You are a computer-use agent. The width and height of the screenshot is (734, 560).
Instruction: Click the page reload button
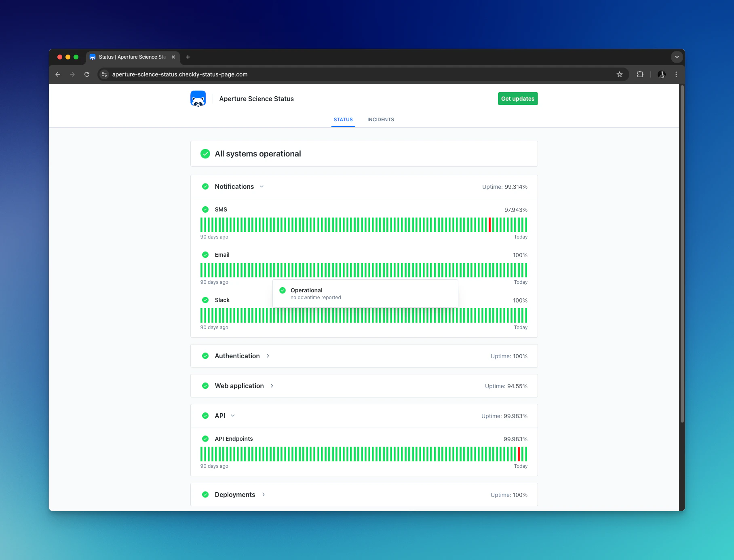[87, 74]
